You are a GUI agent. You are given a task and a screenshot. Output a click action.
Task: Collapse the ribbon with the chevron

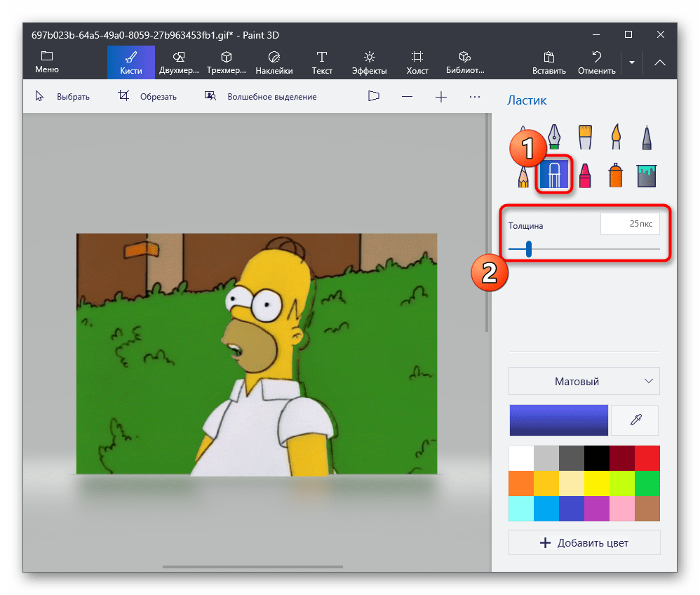coord(660,62)
